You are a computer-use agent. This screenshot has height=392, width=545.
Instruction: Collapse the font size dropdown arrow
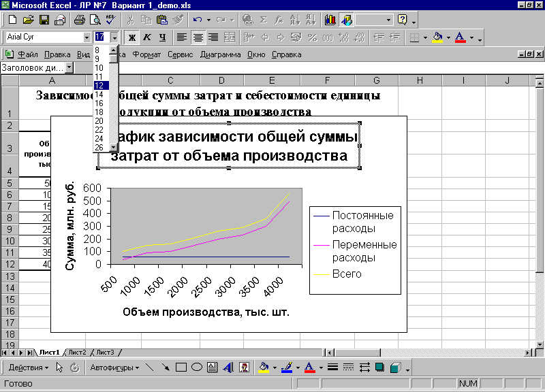(x=114, y=37)
